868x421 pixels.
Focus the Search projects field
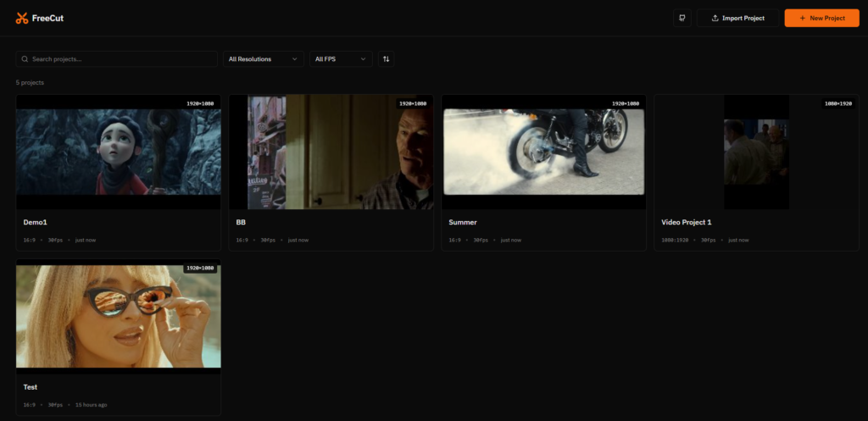pyautogui.click(x=123, y=59)
